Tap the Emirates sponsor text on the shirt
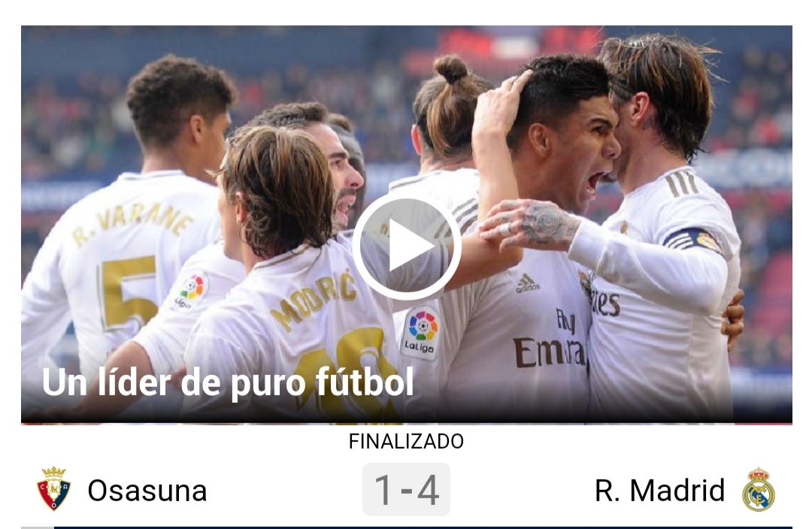Viewport: 812px width, 529px height. (549, 353)
